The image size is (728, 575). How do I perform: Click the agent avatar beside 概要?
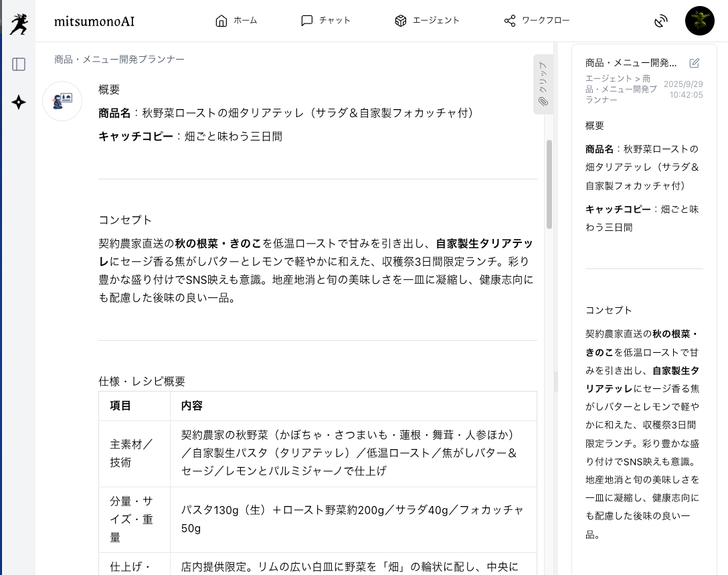coord(62,101)
